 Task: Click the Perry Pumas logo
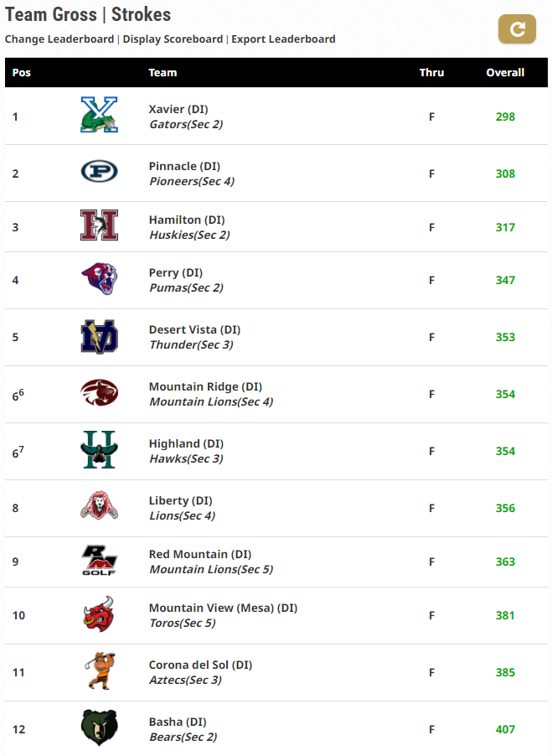pos(99,278)
